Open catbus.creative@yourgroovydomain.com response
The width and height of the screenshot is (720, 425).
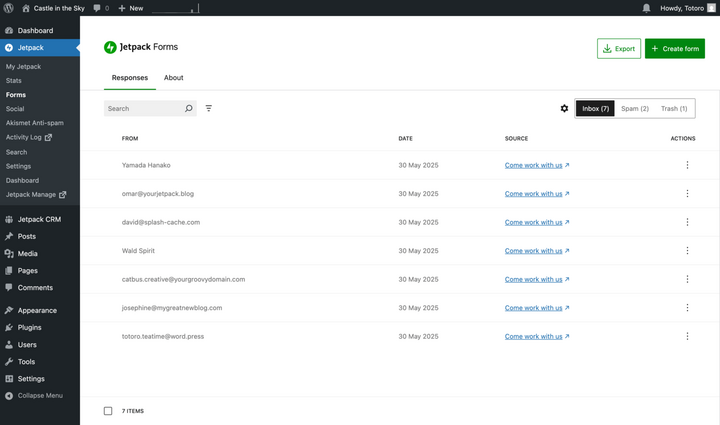pos(183,280)
